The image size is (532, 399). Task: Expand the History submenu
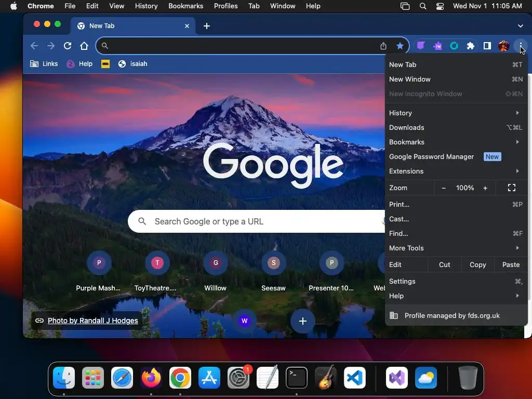tap(456, 113)
